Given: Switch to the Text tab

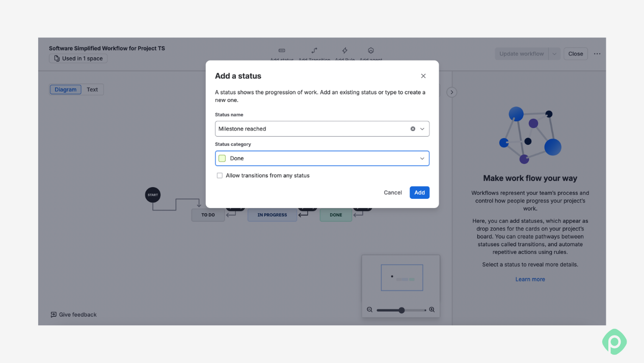Looking at the screenshot, I should [92, 90].
